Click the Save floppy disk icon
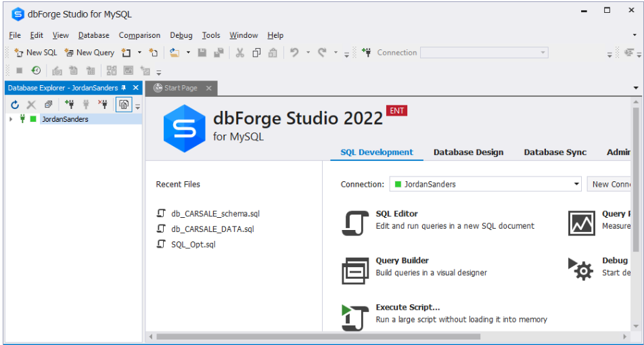Screen dimensions: 644x345 (x=202, y=53)
